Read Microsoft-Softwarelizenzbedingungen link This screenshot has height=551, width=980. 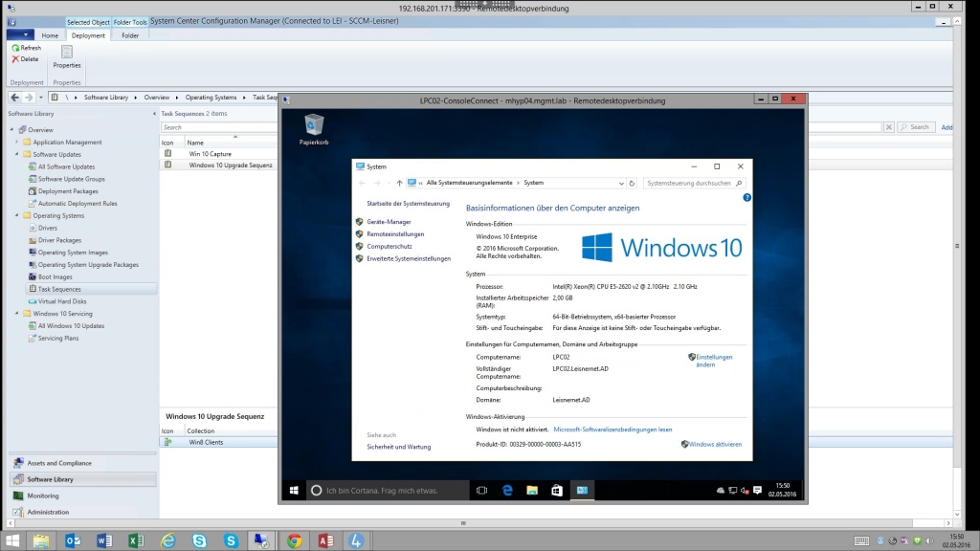tap(612, 430)
